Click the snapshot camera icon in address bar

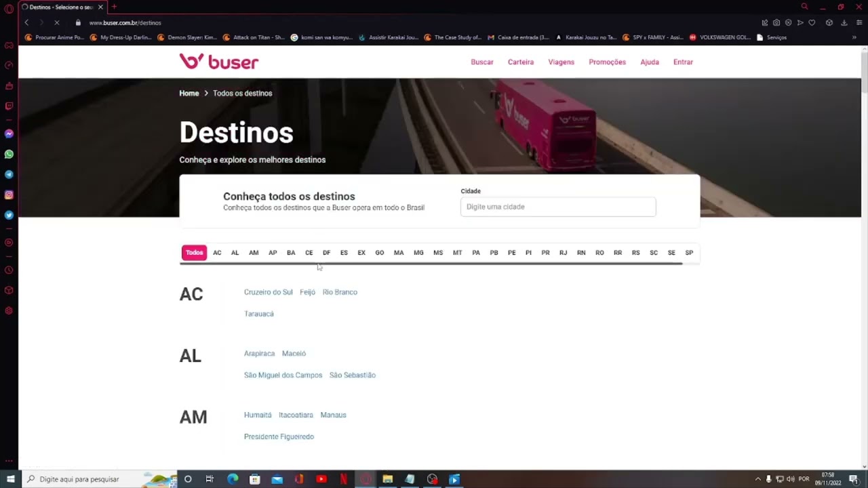coord(776,22)
